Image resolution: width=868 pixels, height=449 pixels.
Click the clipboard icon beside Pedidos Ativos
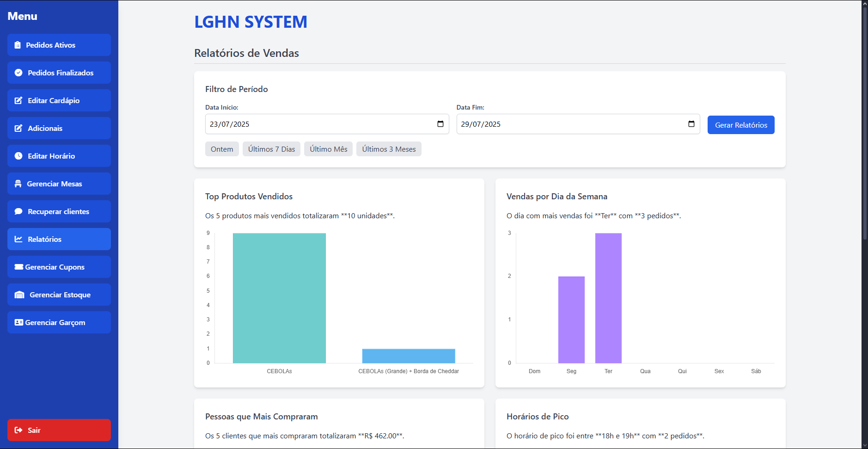click(18, 45)
